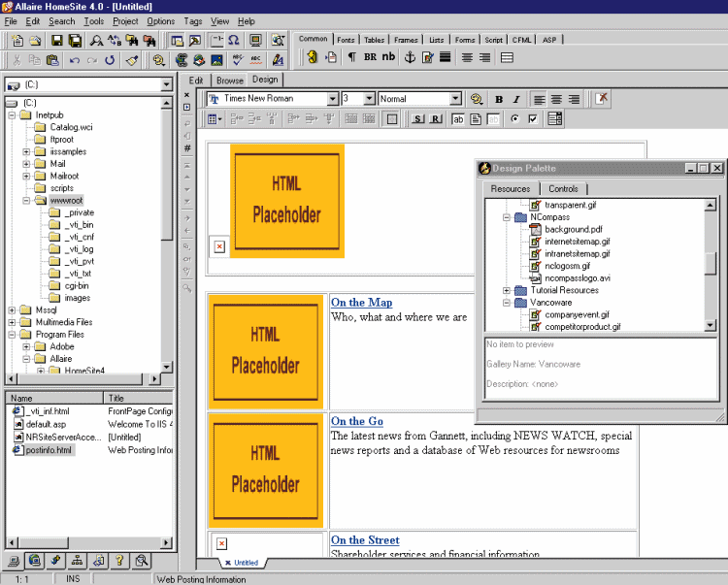The height and width of the screenshot is (585, 728).
Task: Expand the Tutorial Resources gallery
Action: 507,290
